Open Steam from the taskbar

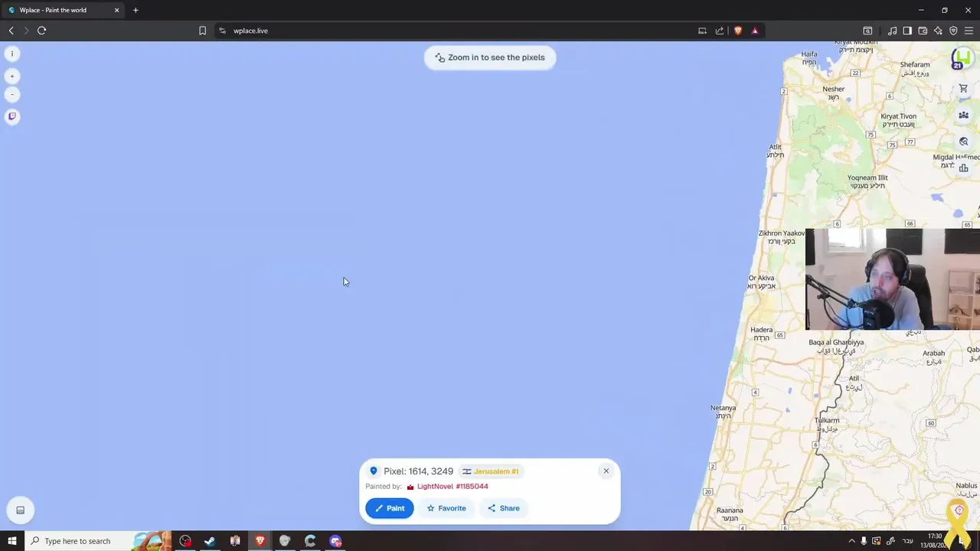pos(210,541)
